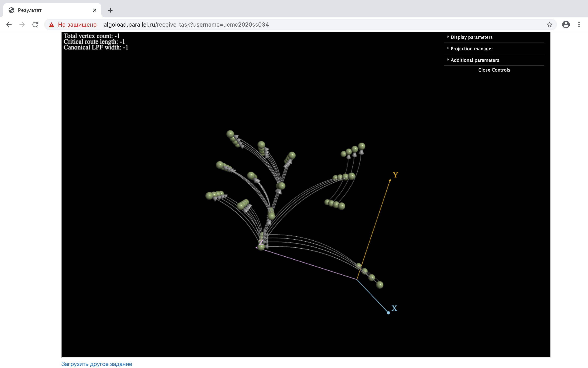Screen dimensions: 588x368
Task: Open a new tab with plus icon
Action: tap(110, 10)
